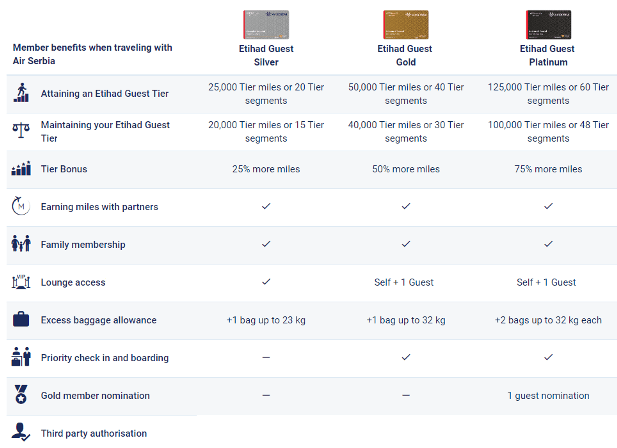Click the 1 guest nomination text
The image size is (617, 448).
tap(549, 395)
